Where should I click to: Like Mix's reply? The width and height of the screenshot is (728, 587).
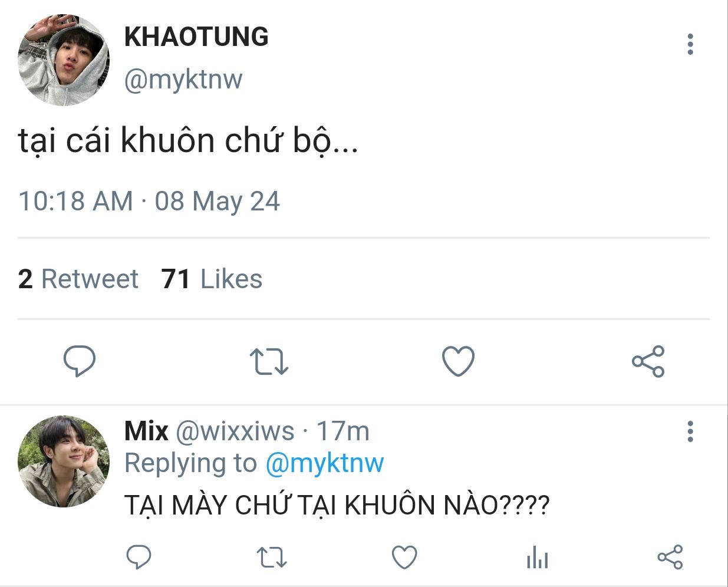coord(404,558)
